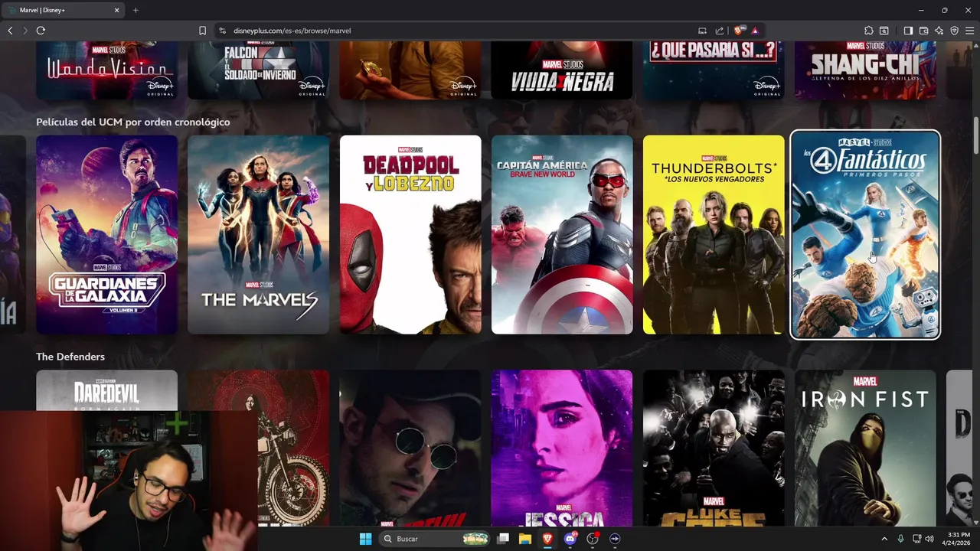This screenshot has width=980, height=551.
Task: Click the install app icon in address bar
Action: click(x=702, y=31)
